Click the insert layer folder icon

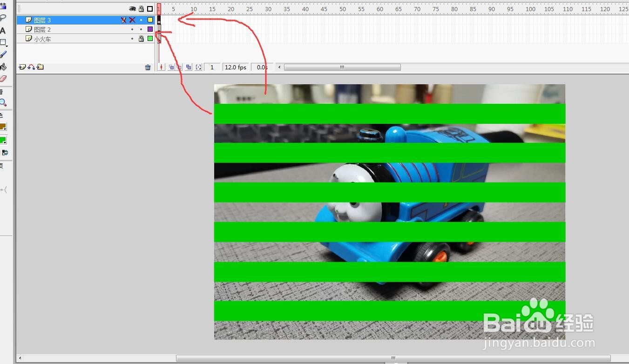tap(41, 67)
